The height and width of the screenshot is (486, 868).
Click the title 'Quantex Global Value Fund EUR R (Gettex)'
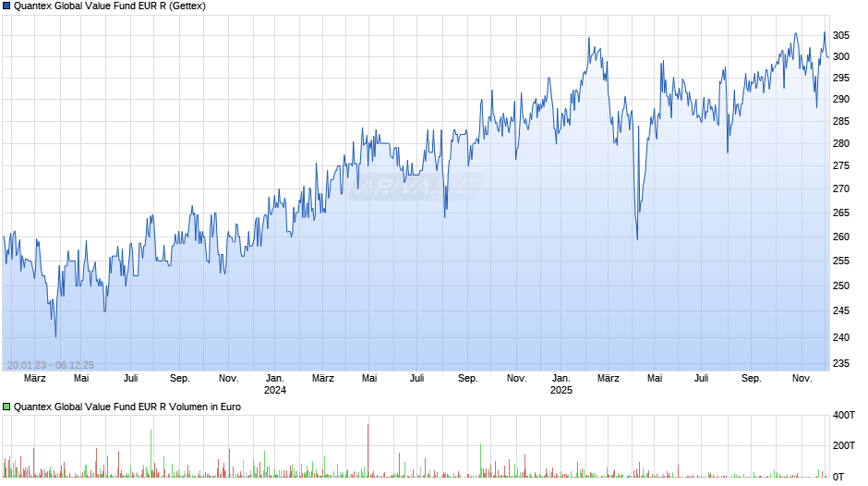[x=110, y=6]
